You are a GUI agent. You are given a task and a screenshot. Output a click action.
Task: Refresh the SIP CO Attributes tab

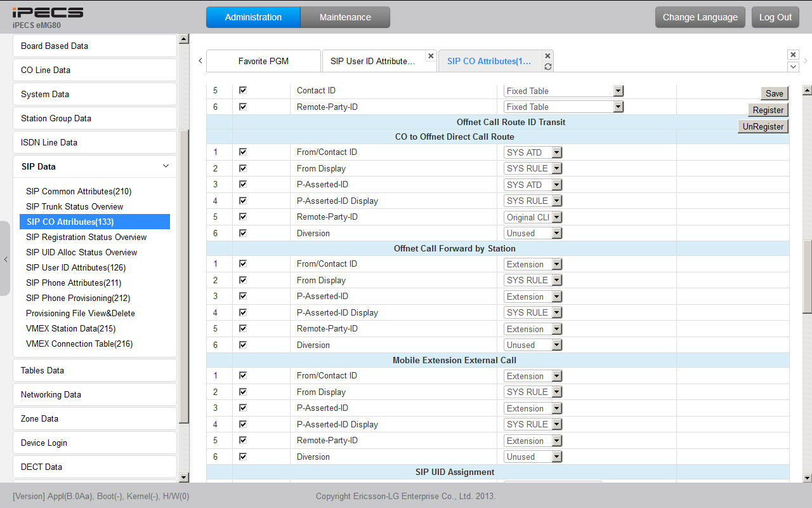548,67
